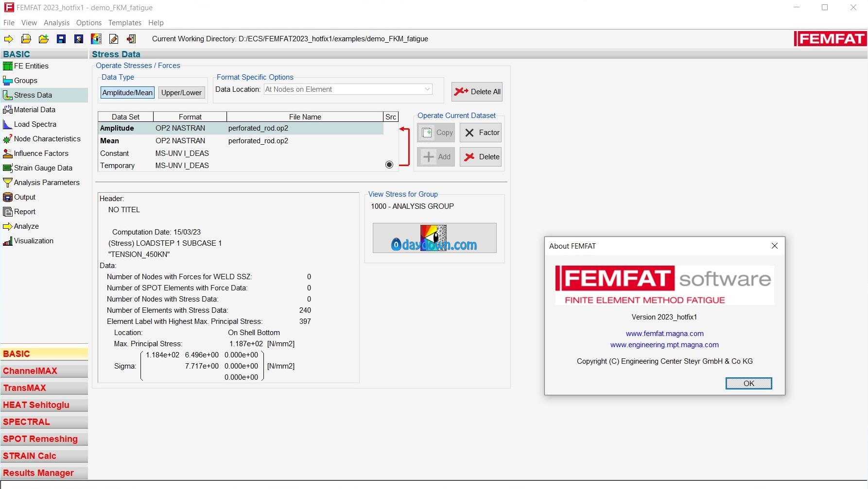Click the document with pencil toolbar icon
The width and height of the screenshot is (868, 489).
114,39
